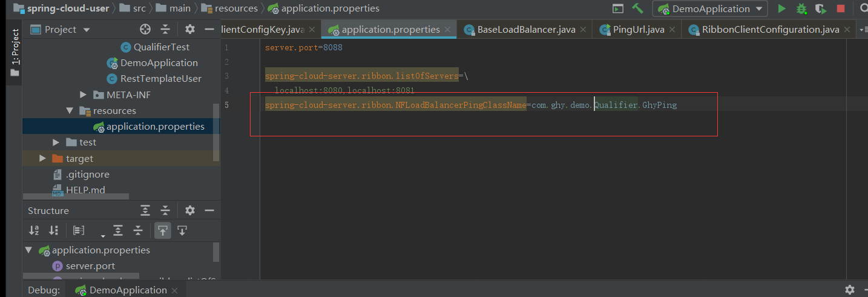Screen dimensions: 868x297
Task: Switch to BaseLoadBalancer.java tab
Action: coord(525,29)
